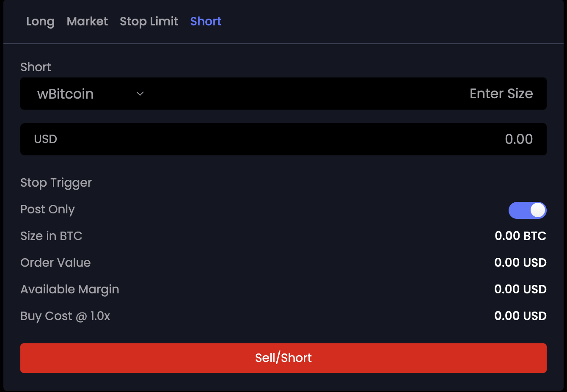Click the Stop Trigger label
The image size is (567, 392).
click(56, 183)
